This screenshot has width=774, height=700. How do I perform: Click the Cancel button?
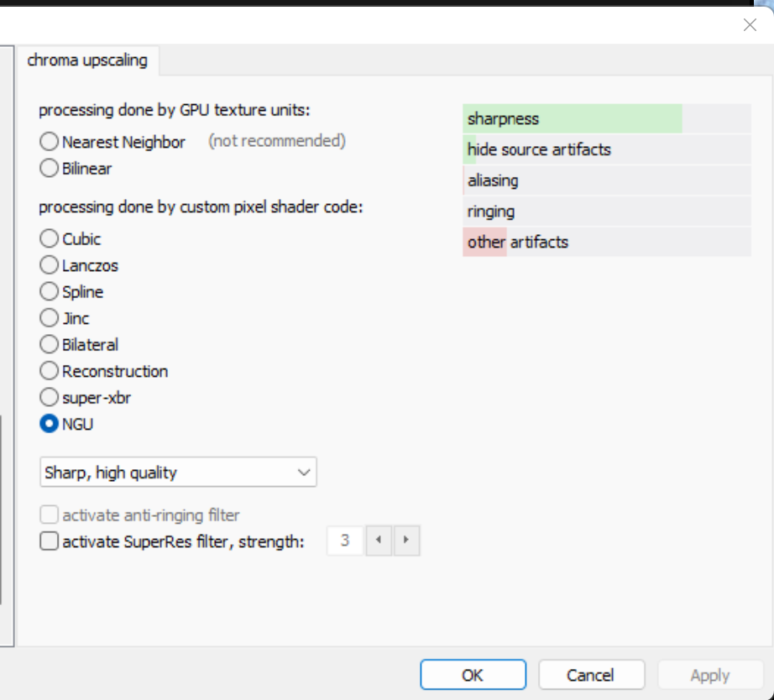point(591,674)
